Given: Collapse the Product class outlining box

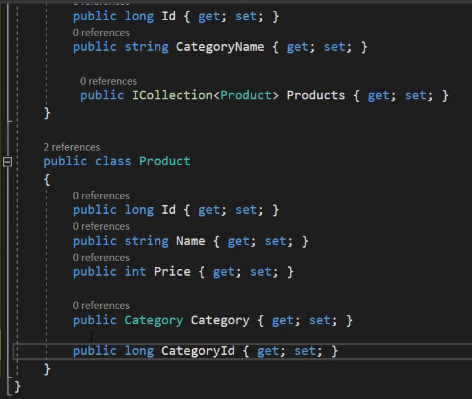Looking at the screenshot, I should click(7, 162).
